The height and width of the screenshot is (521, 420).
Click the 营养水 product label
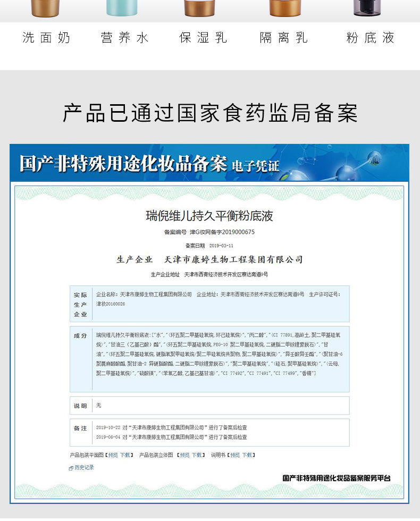point(124,38)
